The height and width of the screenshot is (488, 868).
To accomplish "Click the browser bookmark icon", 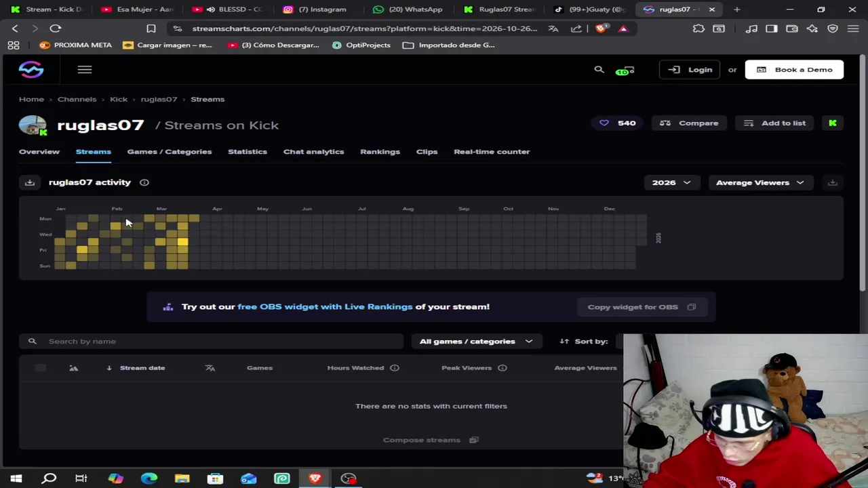I will [x=151, y=28].
